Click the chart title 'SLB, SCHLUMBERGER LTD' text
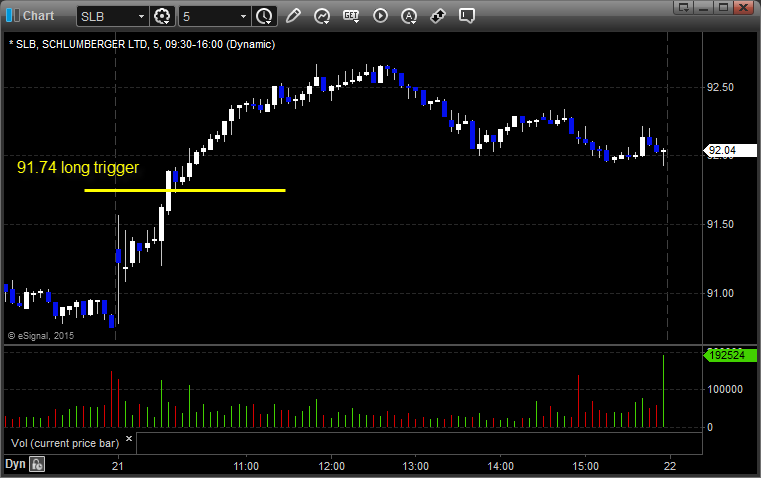Screen dimensions: 761x478 (82, 44)
